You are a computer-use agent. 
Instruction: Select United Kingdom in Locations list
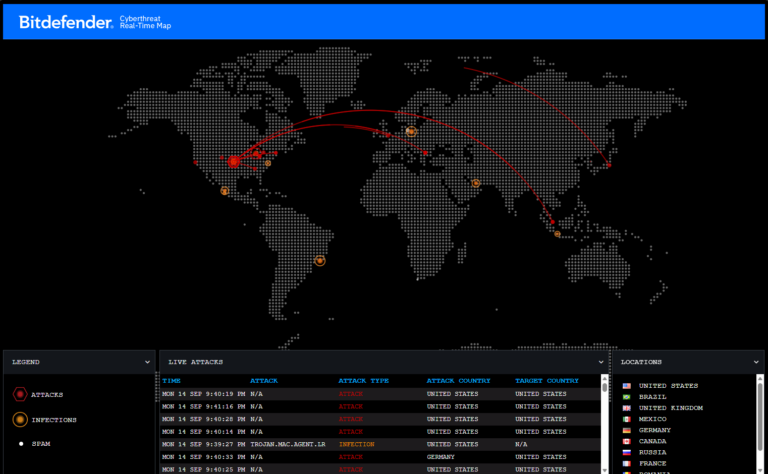[x=671, y=408]
